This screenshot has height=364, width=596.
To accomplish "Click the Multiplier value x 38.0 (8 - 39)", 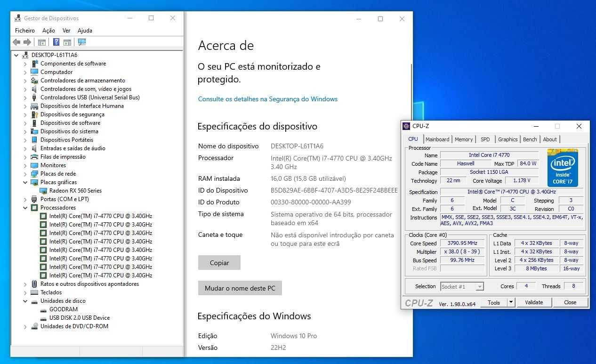I will (x=462, y=251).
